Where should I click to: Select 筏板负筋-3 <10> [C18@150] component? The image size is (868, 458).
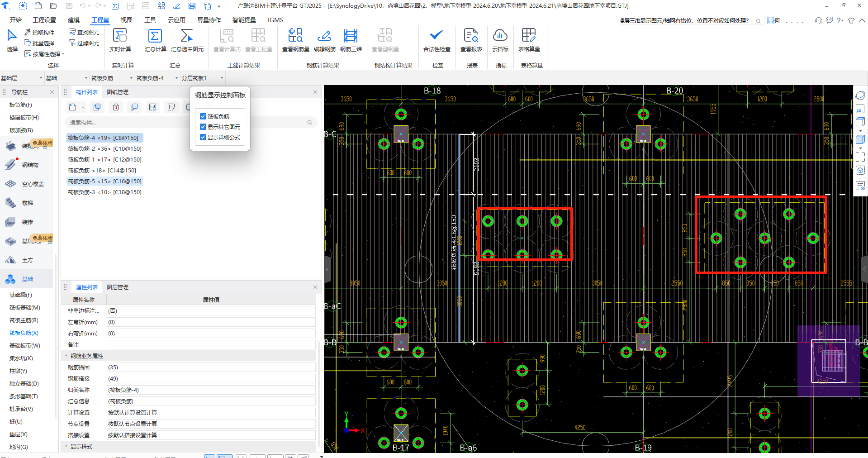(104, 192)
